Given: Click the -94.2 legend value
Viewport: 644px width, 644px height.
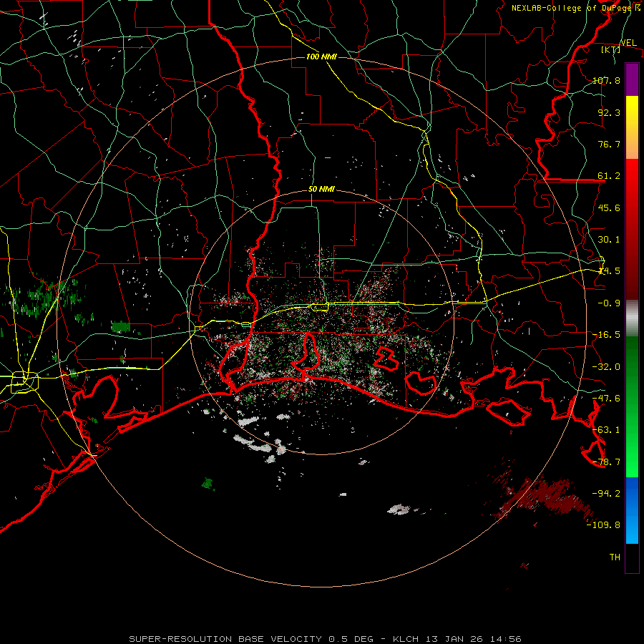Looking at the screenshot, I should (606, 494).
